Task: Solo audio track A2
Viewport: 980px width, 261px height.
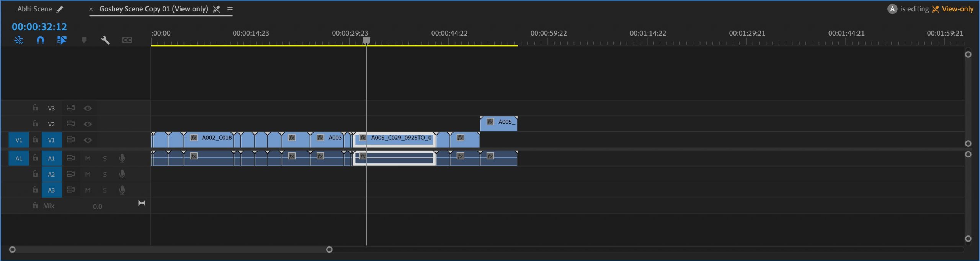Action: coord(105,174)
